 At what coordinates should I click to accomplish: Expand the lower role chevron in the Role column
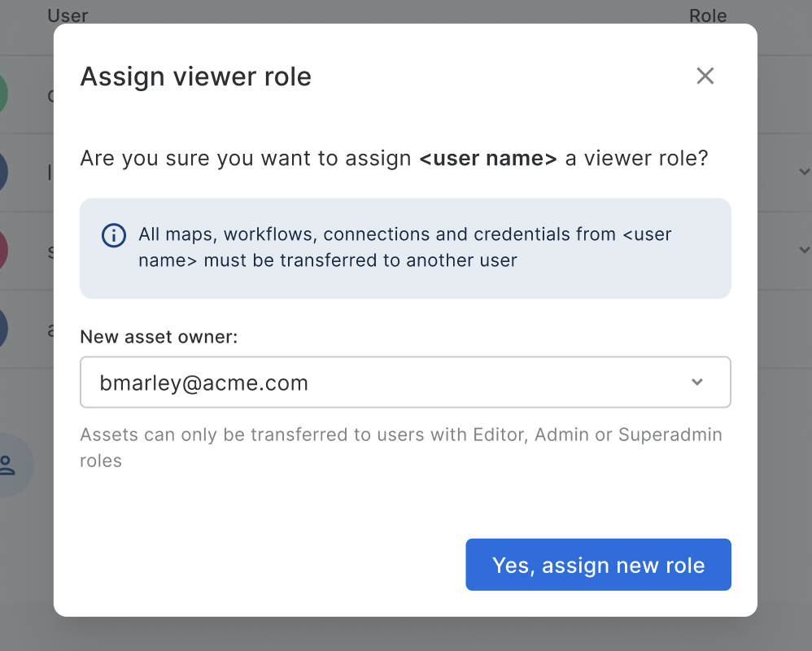tap(804, 250)
